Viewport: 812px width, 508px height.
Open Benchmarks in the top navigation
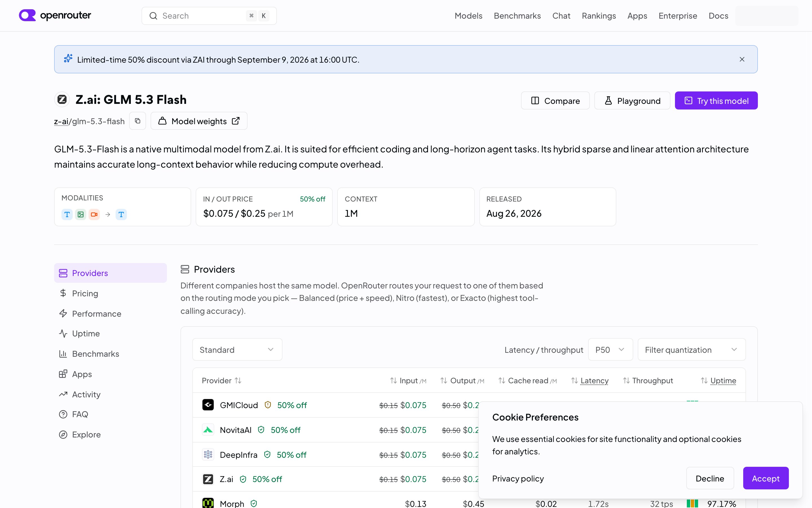point(517,16)
